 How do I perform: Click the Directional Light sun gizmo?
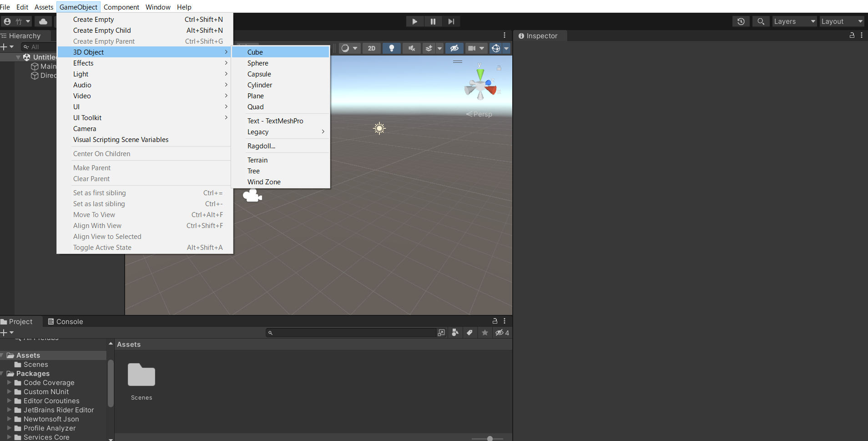click(x=379, y=128)
